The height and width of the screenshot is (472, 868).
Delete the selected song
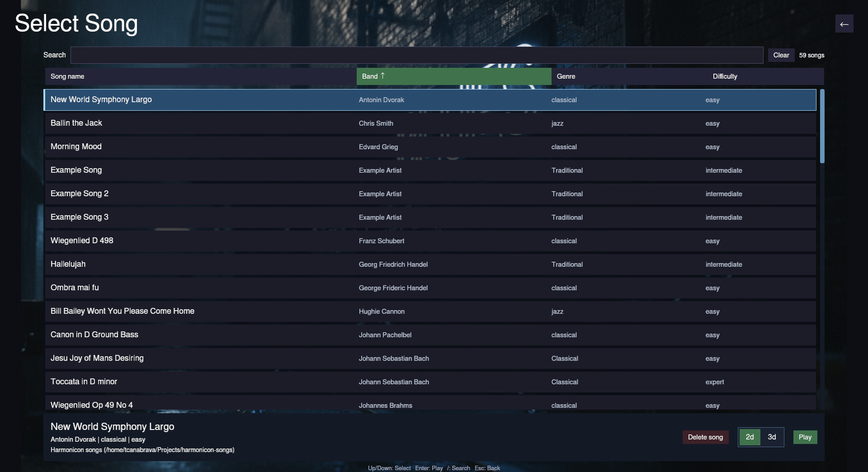click(705, 437)
